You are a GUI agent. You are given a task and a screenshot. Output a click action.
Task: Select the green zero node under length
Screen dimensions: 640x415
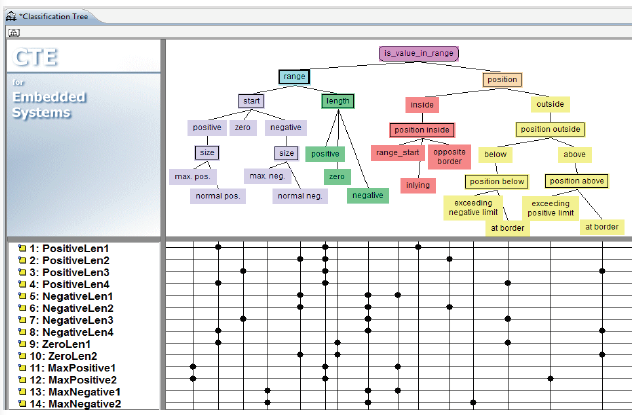[x=337, y=177]
